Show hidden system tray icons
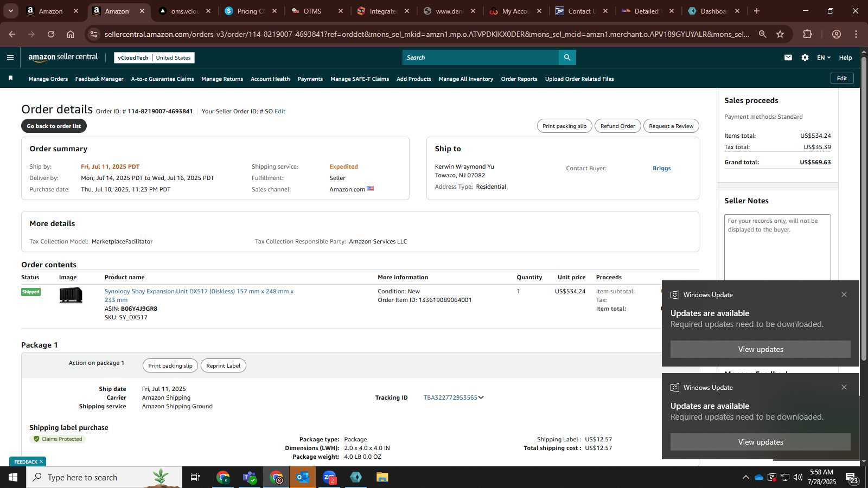The width and height of the screenshot is (868, 488). (745, 477)
